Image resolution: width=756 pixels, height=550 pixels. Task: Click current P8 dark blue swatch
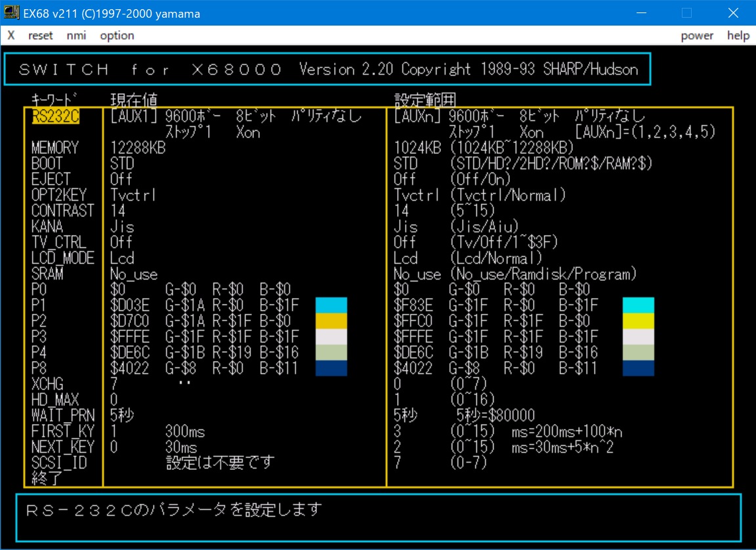point(331,368)
